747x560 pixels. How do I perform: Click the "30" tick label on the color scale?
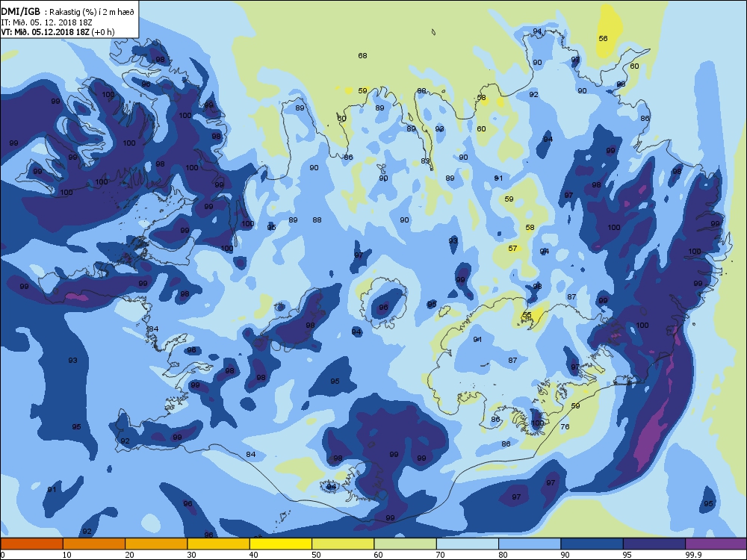click(191, 555)
